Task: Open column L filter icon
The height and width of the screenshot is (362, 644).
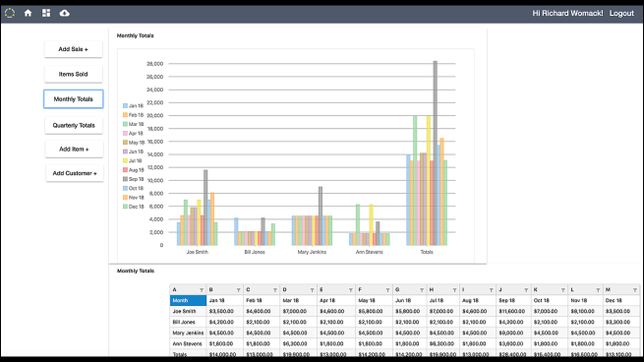Action: pyautogui.click(x=598, y=290)
